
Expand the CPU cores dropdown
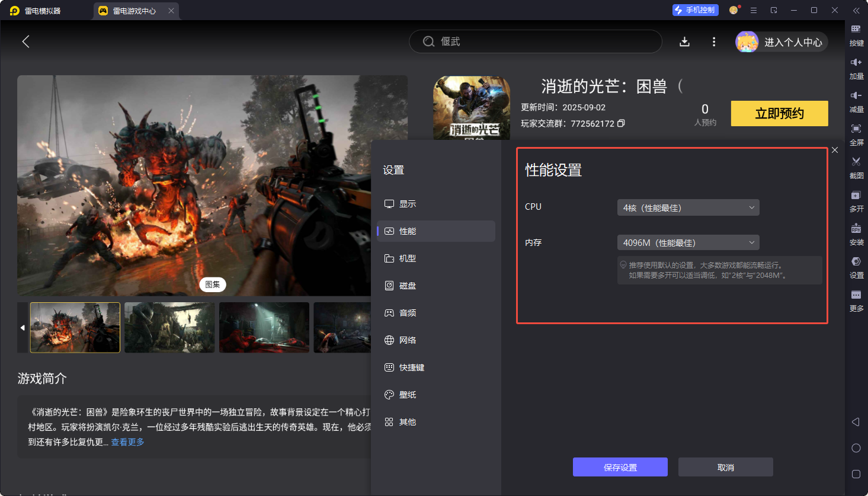point(688,207)
